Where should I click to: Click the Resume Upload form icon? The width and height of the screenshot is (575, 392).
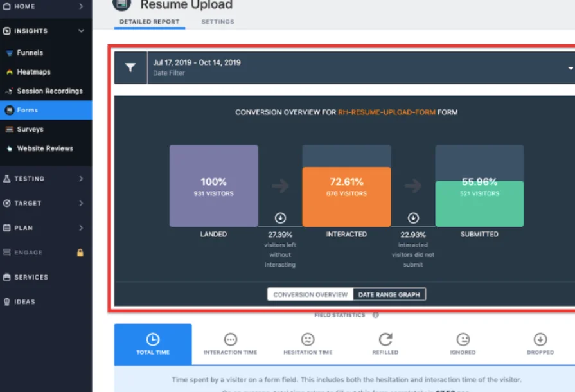click(x=121, y=4)
